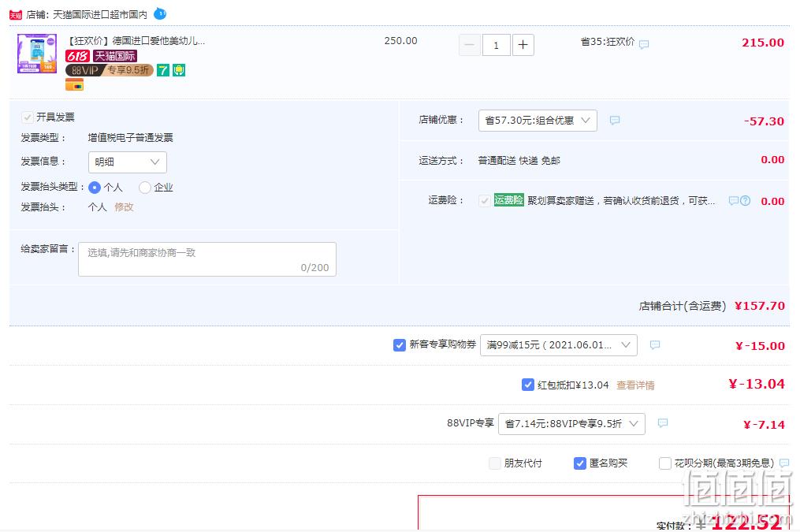Decrease quantity with the minus button

[x=470, y=45]
